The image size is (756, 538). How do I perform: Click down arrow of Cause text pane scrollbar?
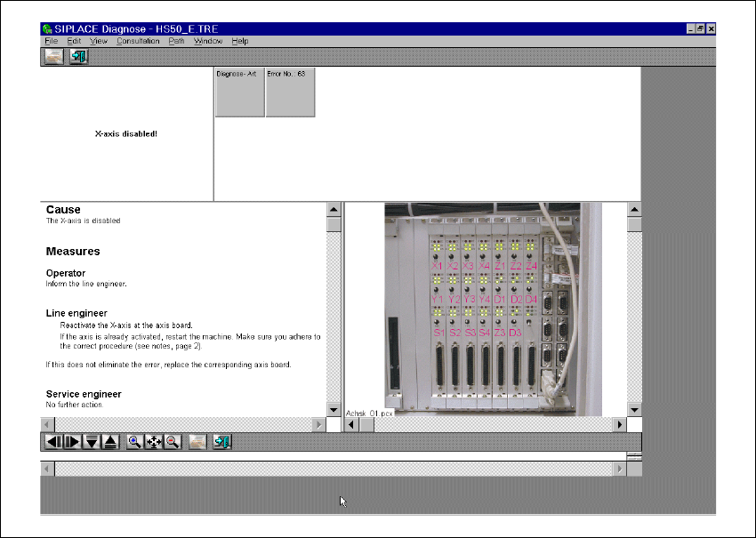pyautogui.click(x=334, y=410)
